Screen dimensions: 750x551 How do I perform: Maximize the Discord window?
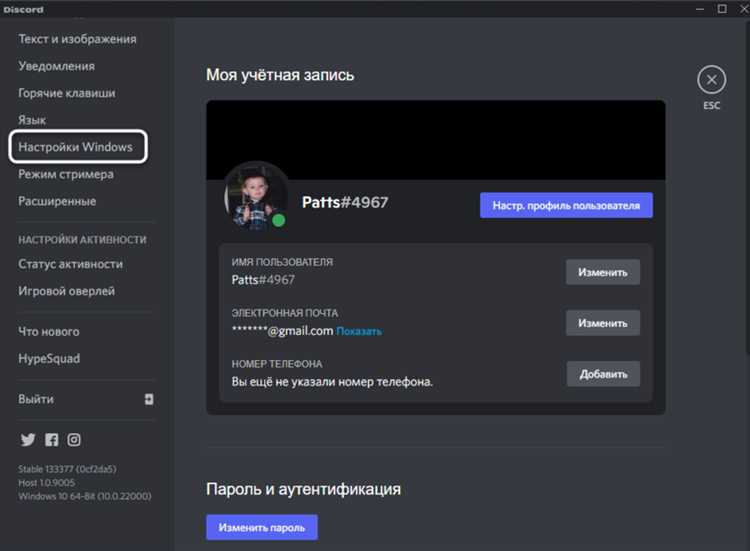click(x=722, y=9)
